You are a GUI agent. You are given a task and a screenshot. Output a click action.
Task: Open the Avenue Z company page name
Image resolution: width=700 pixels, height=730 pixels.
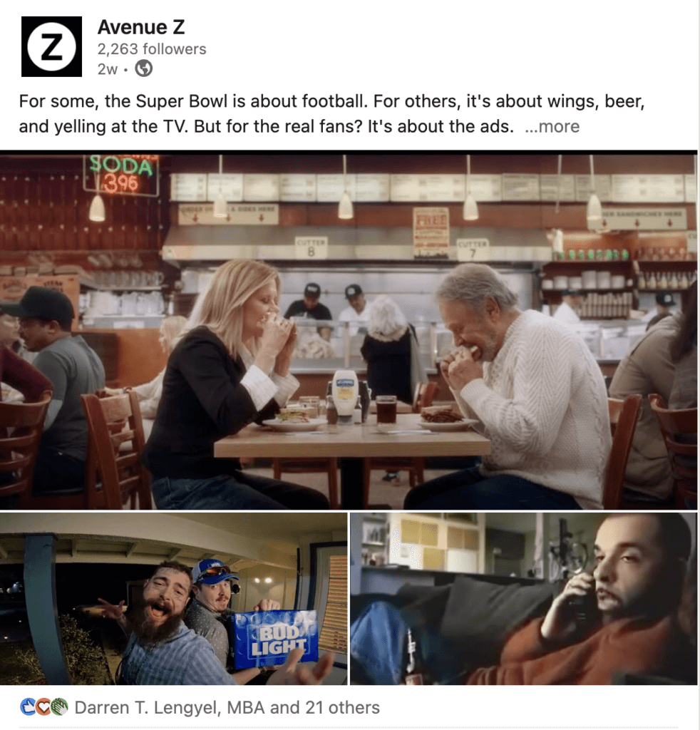point(141,27)
